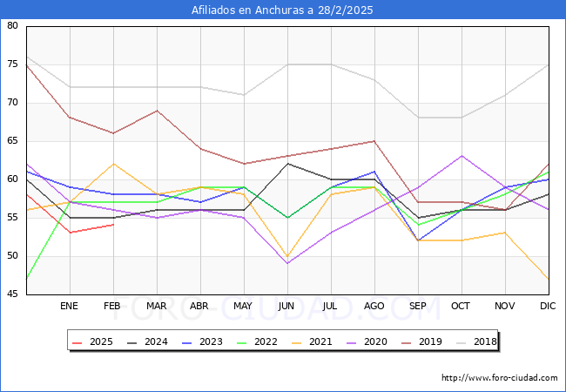Click the y-axis value 80
The height and width of the screenshot is (392, 566).
tap(12, 25)
